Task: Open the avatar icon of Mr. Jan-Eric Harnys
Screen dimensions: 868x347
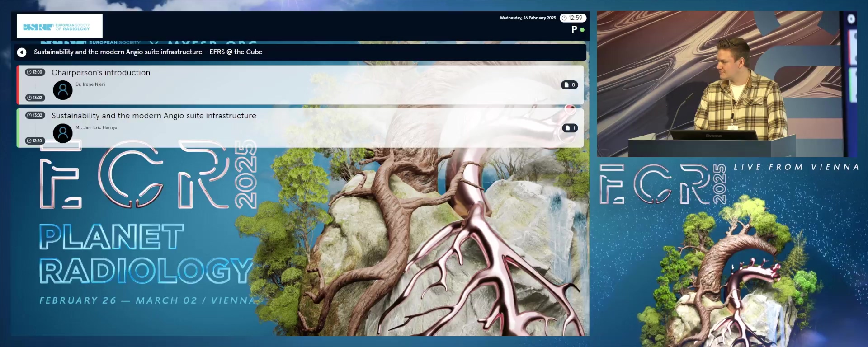Action: pyautogui.click(x=63, y=133)
